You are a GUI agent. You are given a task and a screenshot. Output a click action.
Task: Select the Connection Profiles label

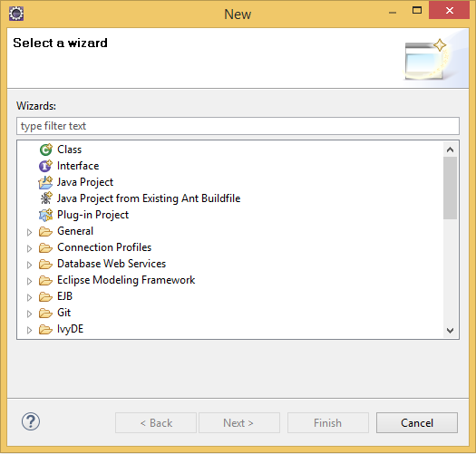tap(104, 247)
